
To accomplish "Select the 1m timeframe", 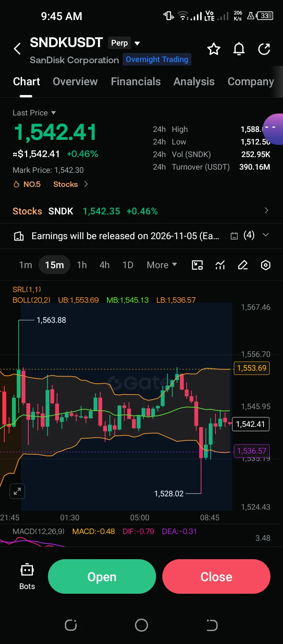I will (x=26, y=265).
